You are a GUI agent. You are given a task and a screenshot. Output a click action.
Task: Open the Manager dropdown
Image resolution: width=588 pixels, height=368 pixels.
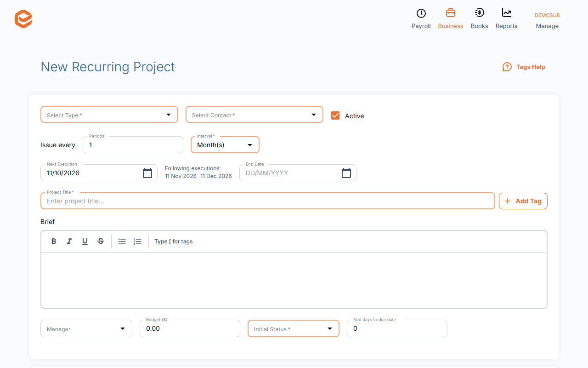tap(86, 328)
